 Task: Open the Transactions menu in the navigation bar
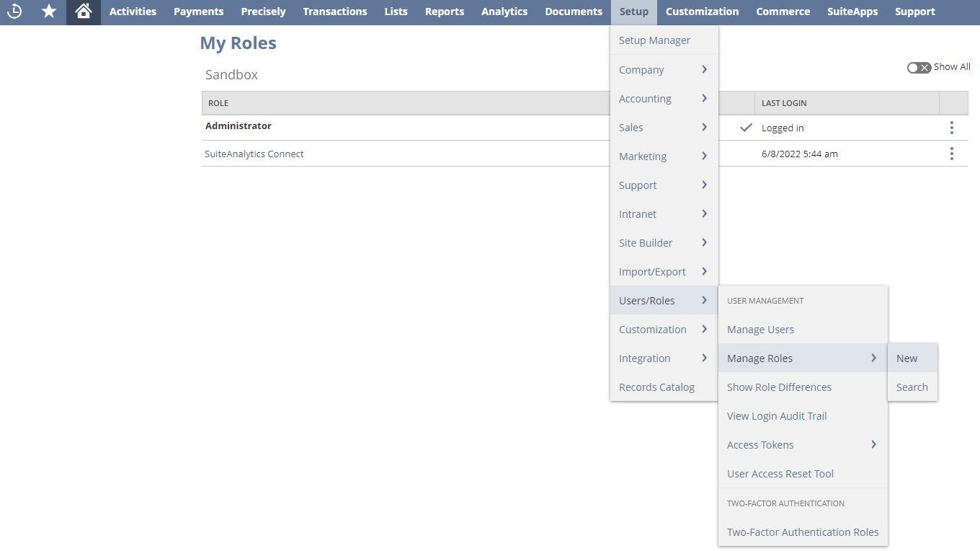pos(335,12)
